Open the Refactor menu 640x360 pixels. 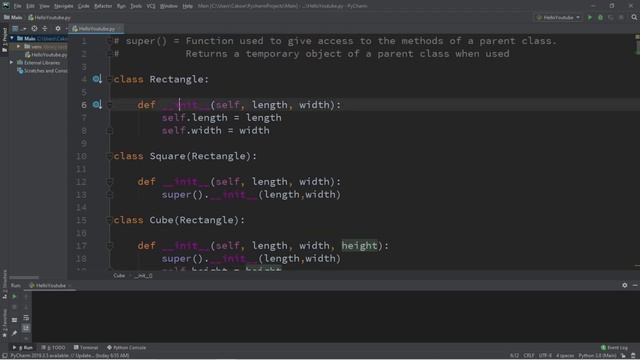pyautogui.click(x=103, y=6)
